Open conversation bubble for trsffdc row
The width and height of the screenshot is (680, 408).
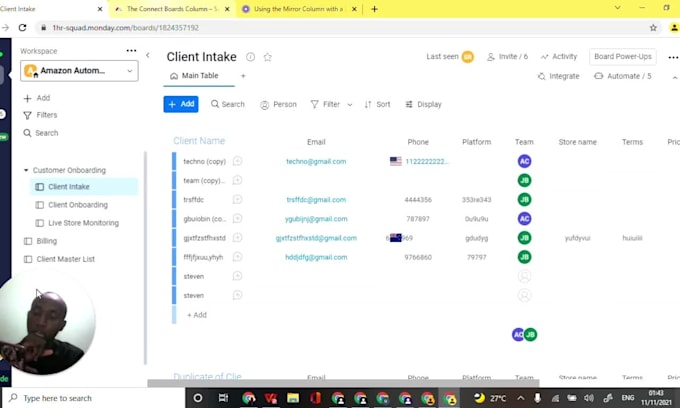coord(237,199)
